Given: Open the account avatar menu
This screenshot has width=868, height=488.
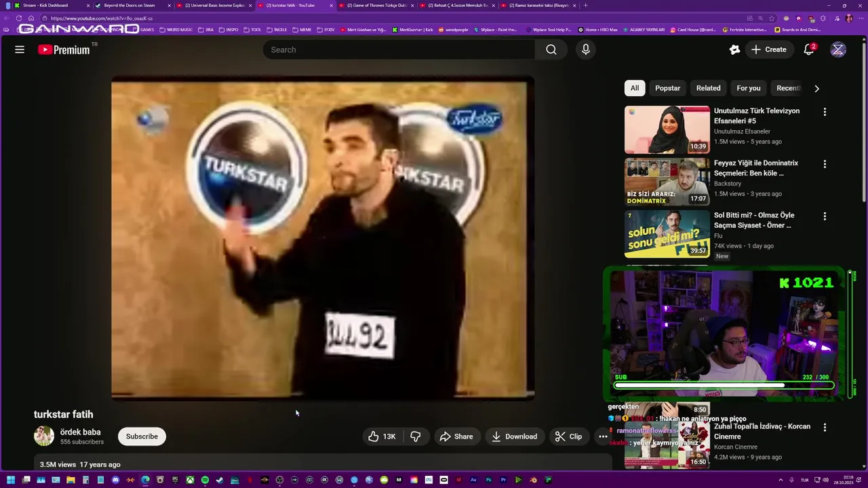Looking at the screenshot, I should (x=838, y=49).
